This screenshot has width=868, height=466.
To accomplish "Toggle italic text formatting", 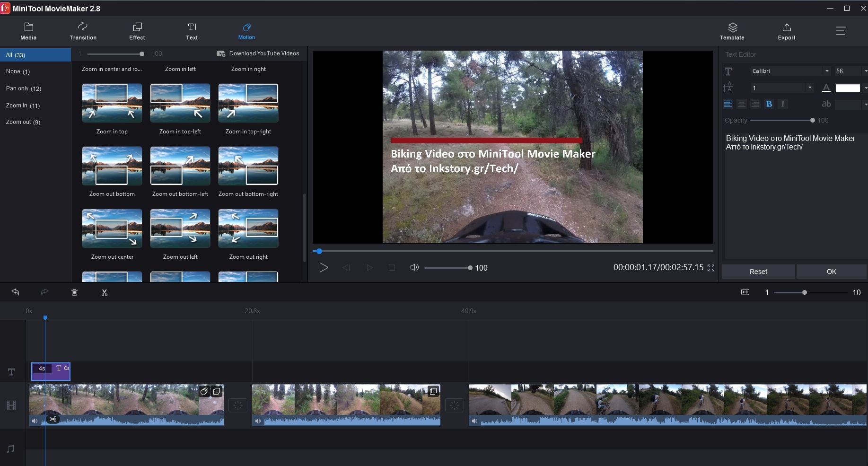I will [782, 104].
